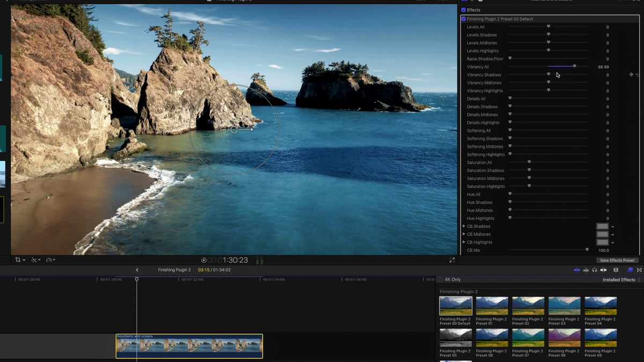Click the CB.Highlights color swatch
644x362 pixels.
(602, 242)
